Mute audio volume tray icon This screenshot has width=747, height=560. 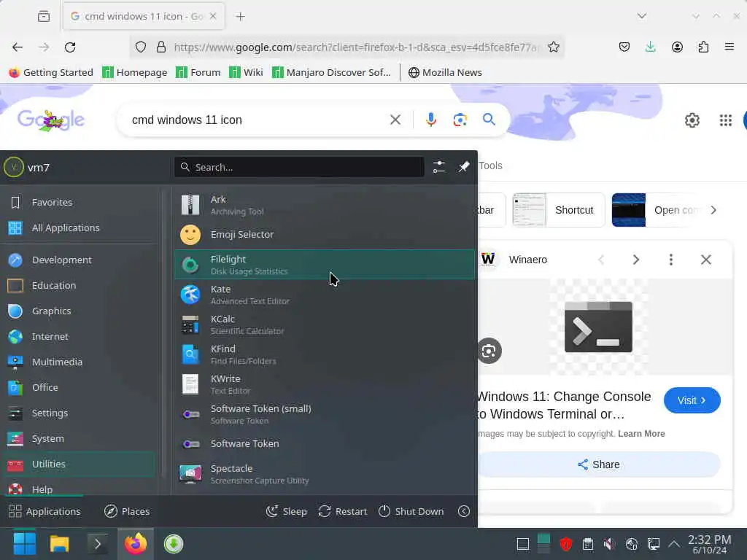tap(609, 544)
